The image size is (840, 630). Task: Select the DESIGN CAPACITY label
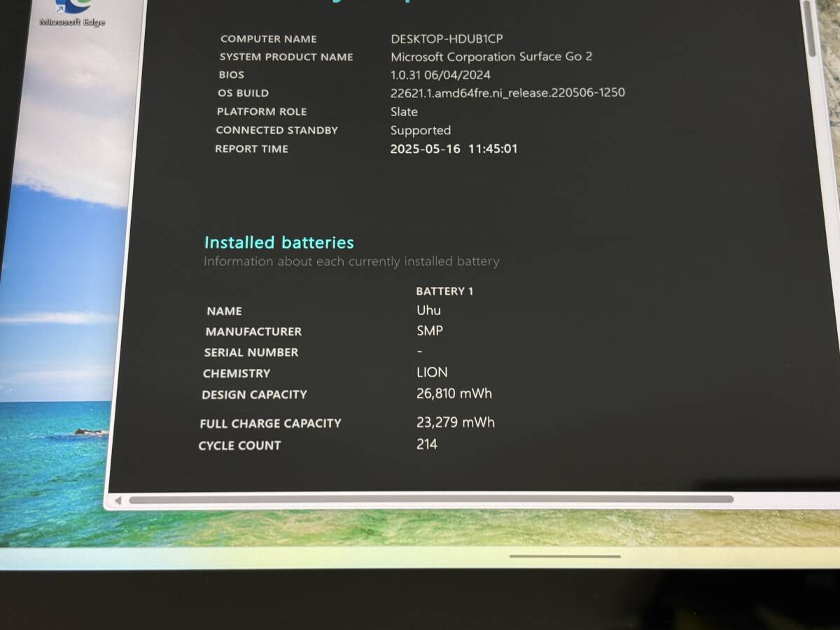coord(254,395)
